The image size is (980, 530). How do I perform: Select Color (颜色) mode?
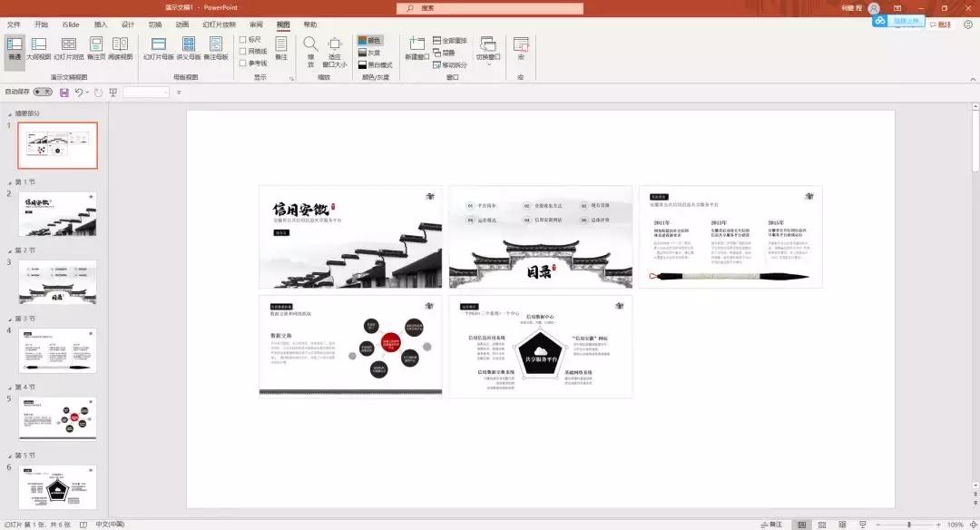[369, 40]
